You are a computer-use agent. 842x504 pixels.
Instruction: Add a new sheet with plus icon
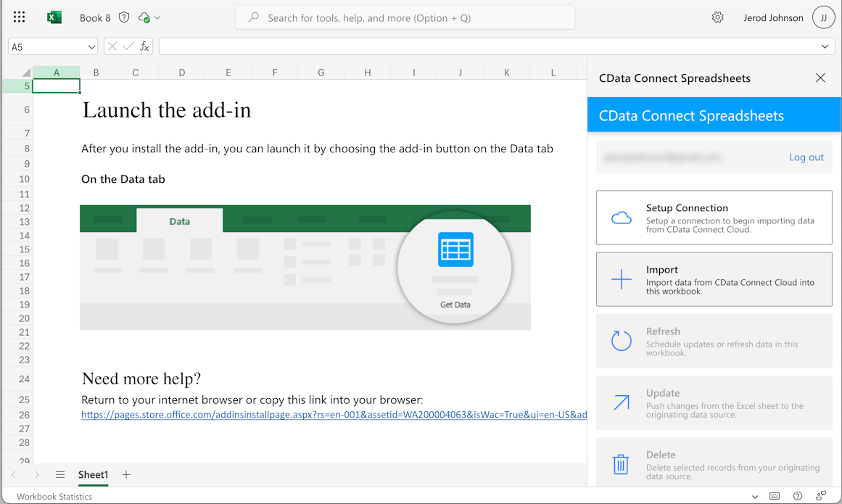126,475
